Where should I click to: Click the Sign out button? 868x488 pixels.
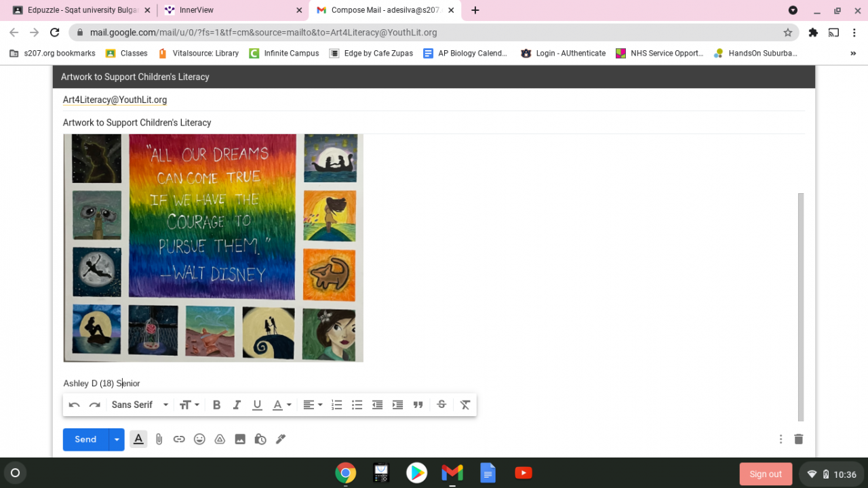[766, 474]
